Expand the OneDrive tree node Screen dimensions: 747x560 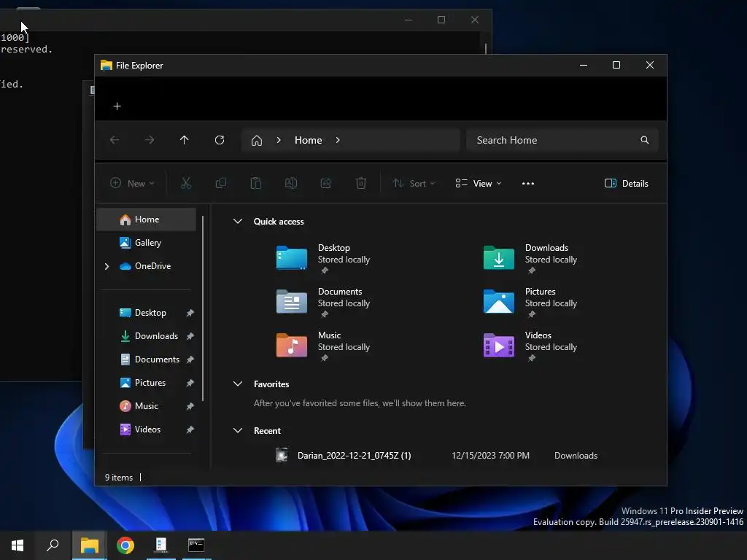(107, 266)
